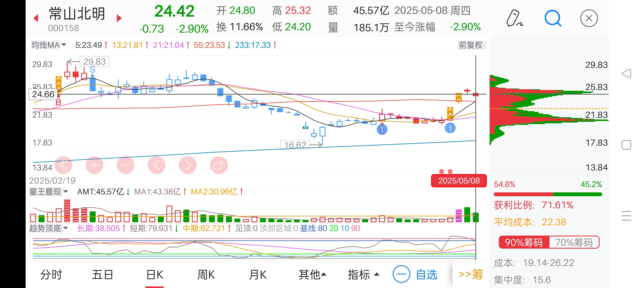Tap the 2025/05/08 date cursor label
Viewport: 644px width, 288px height.
click(x=459, y=181)
